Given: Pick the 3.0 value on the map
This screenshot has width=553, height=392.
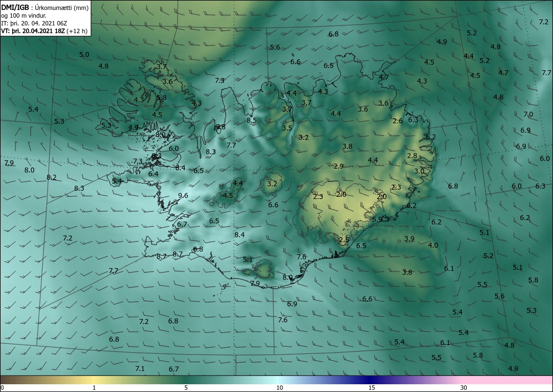Looking at the screenshot, I should point(419,171).
